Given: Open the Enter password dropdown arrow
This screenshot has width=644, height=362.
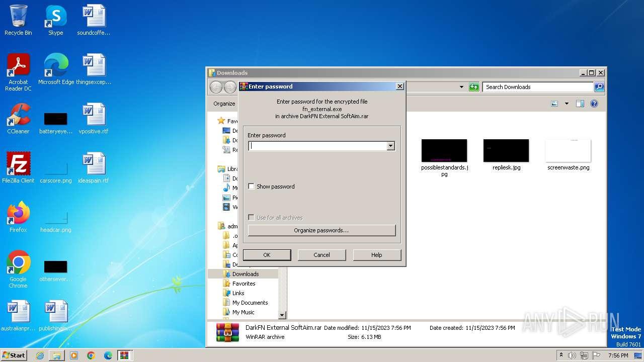Looking at the screenshot, I should coord(390,146).
